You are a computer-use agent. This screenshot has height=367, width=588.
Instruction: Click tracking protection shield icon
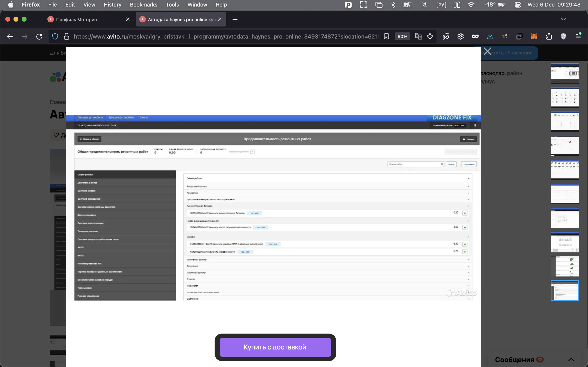(x=55, y=36)
